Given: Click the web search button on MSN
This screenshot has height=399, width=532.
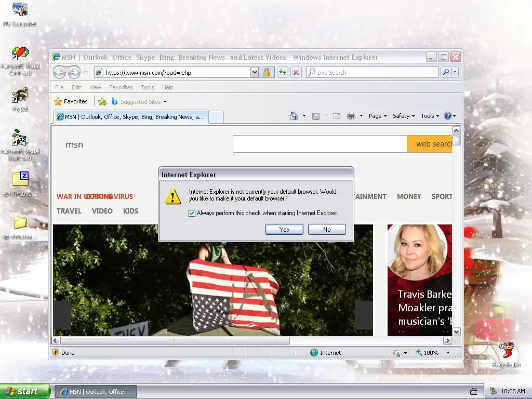Looking at the screenshot, I should click(x=429, y=144).
